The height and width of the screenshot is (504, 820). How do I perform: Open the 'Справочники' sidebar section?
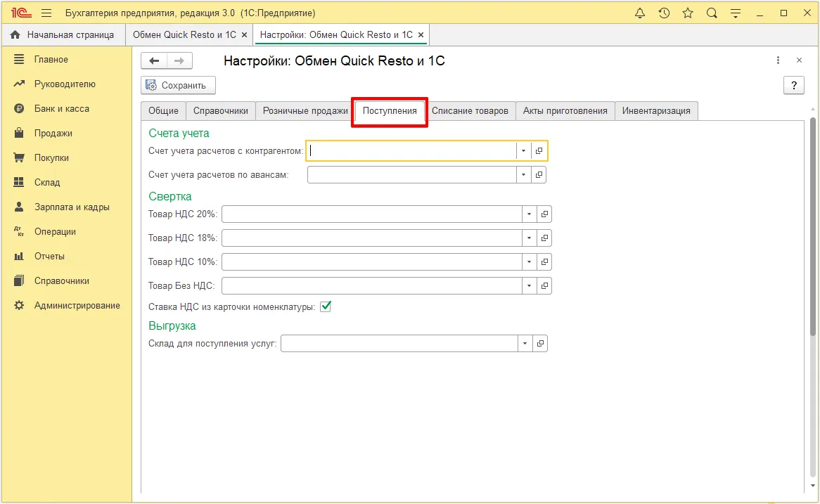pyautogui.click(x=62, y=280)
